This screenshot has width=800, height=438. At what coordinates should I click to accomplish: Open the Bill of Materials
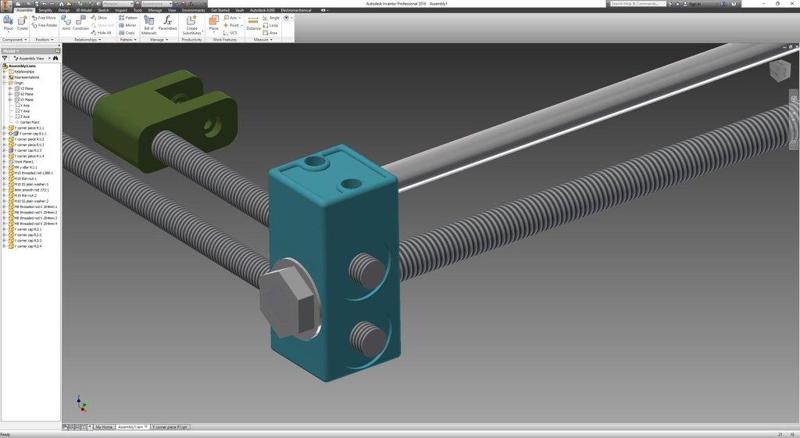click(149, 25)
